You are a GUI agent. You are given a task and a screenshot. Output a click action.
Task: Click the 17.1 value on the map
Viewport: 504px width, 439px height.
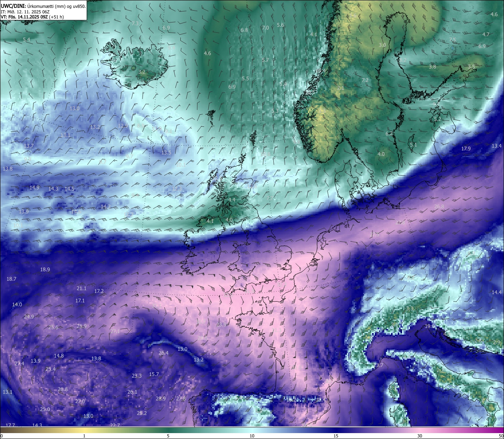pyautogui.click(x=80, y=301)
